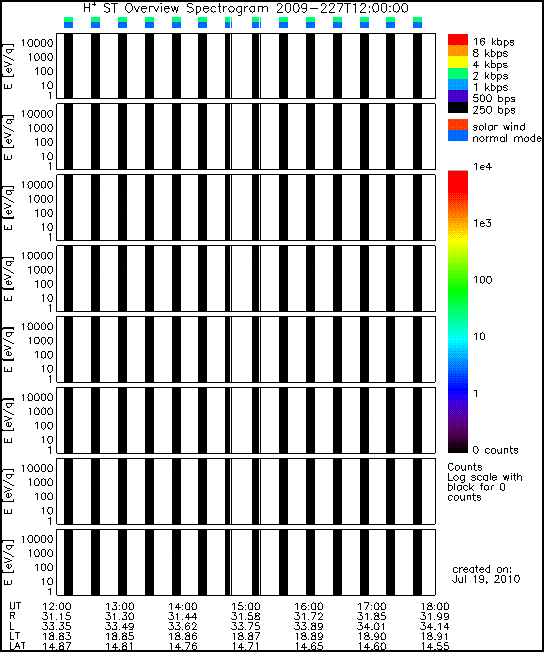This screenshot has height=652, width=544.
Task: Click the 'UT' axis row label
Action: [15, 606]
